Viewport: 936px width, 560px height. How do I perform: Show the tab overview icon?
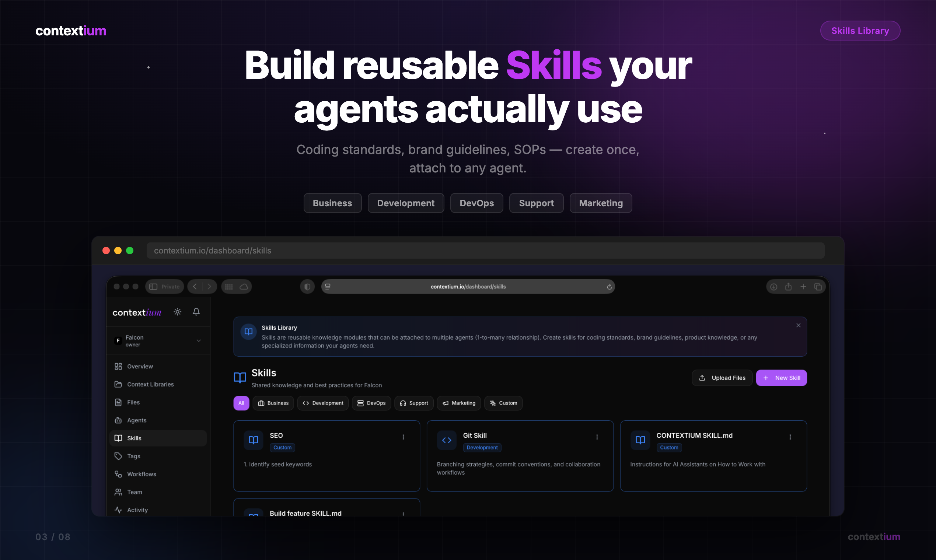pyautogui.click(x=818, y=287)
